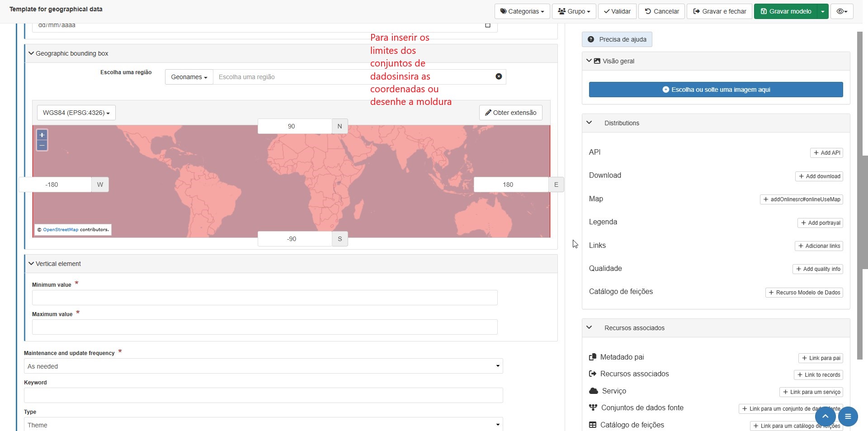Open the date picker calendar icon
868x431 pixels.
(x=488, y=25)
